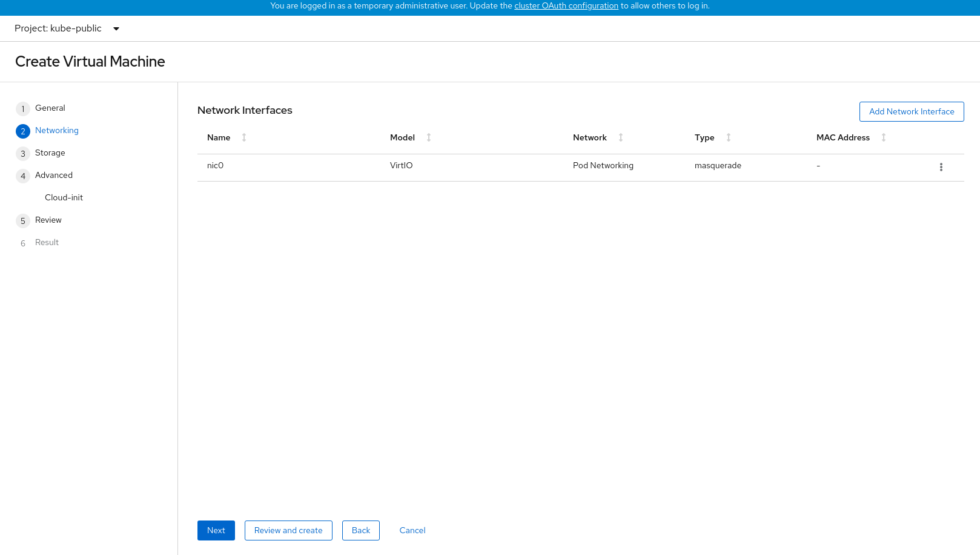Click the VirtIO model cell
Screen dimensions: 980x555
pyautogui.click(x=401, y=165)
